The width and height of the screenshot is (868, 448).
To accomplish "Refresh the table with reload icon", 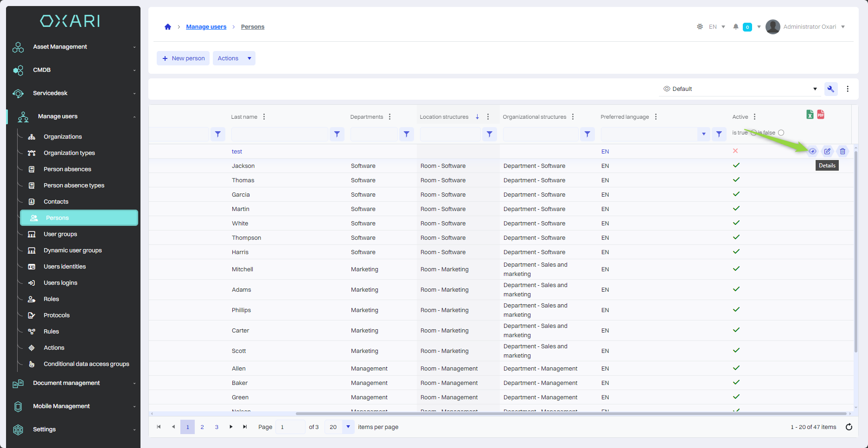I will 849,427.
